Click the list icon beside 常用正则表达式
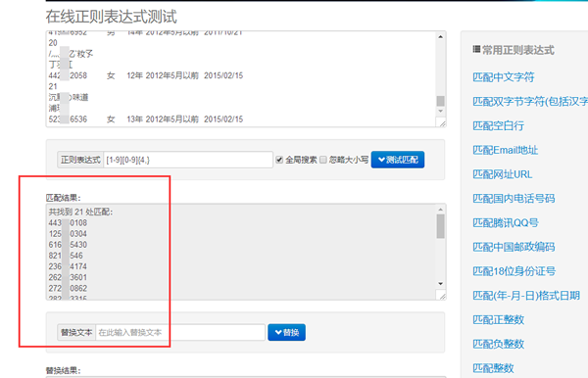The width and height of the screenshot is (588, 378). pos(476,49)
